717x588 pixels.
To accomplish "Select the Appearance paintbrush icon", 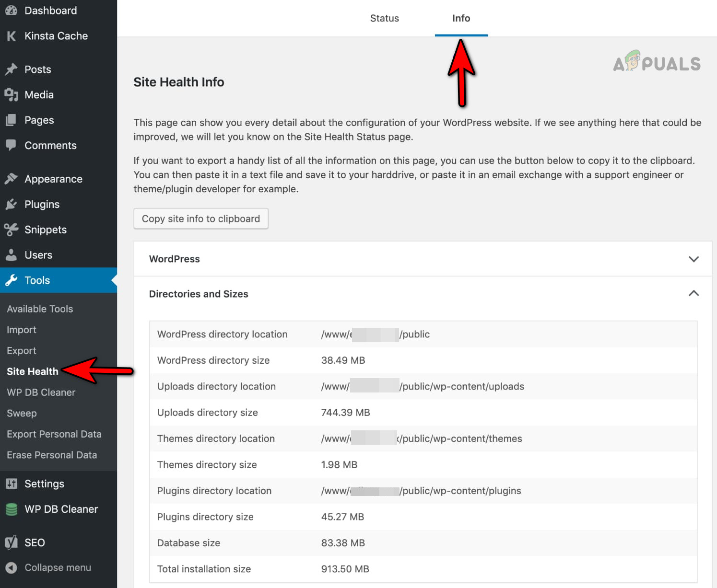I will click(x=11, y=178).
